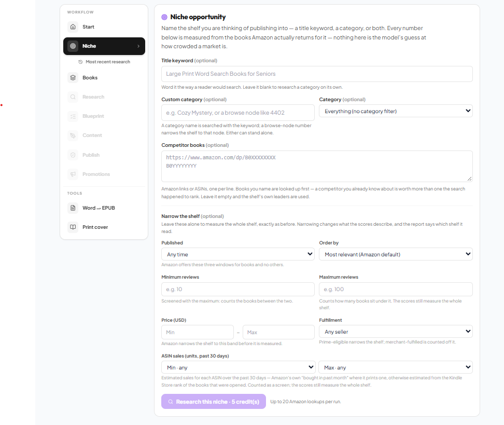Click the Niche opportunity heading icon
Image resolution: width=504 pixels, height=425 pixels.
(164, 17)
